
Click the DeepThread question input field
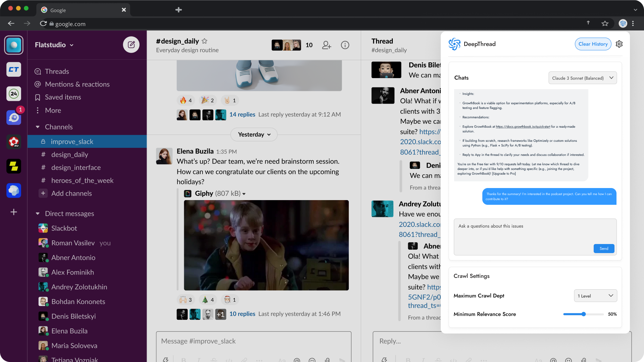click(x=535, y=237)
